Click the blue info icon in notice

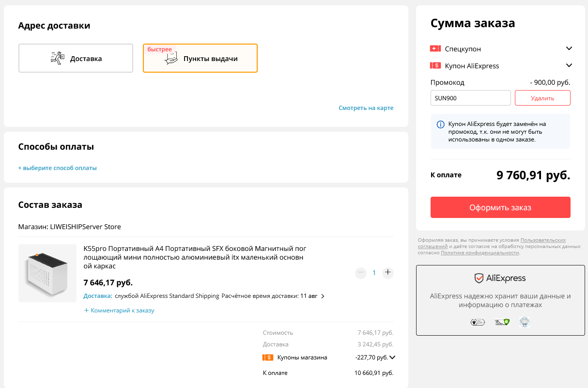(440, 124)
